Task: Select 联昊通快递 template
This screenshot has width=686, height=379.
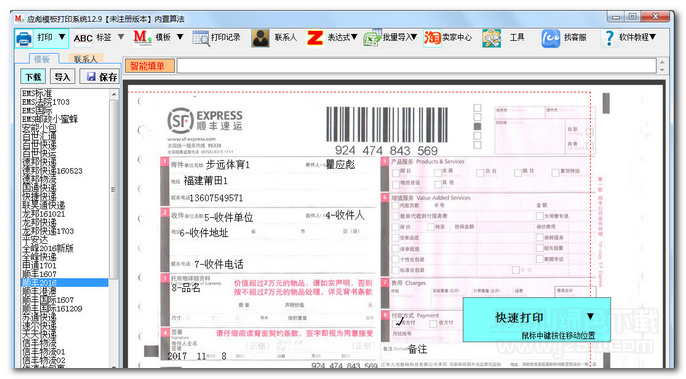Action: coord(43,205)
